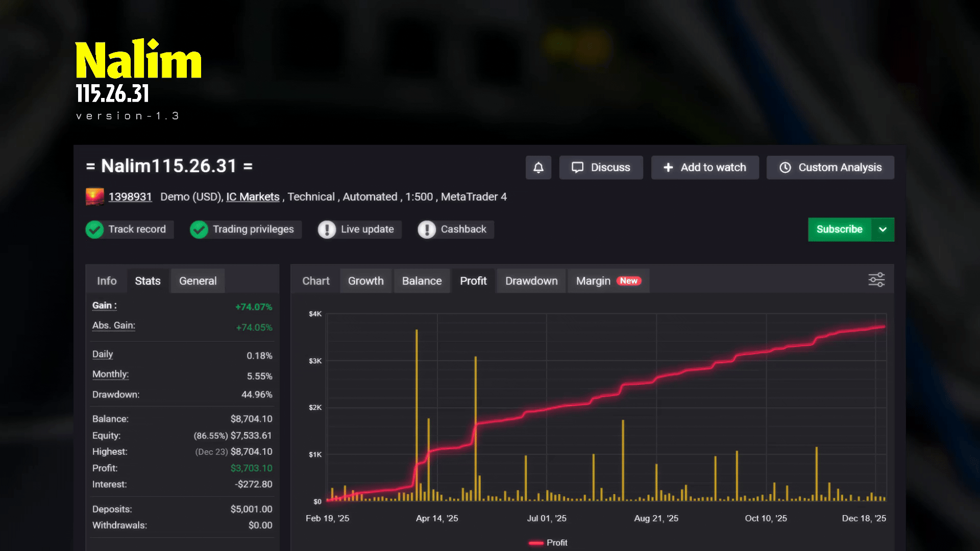The height and width of the screenshot is (551, 980).
Task: Open user profile link 1398931
Action: pos(130,197)
